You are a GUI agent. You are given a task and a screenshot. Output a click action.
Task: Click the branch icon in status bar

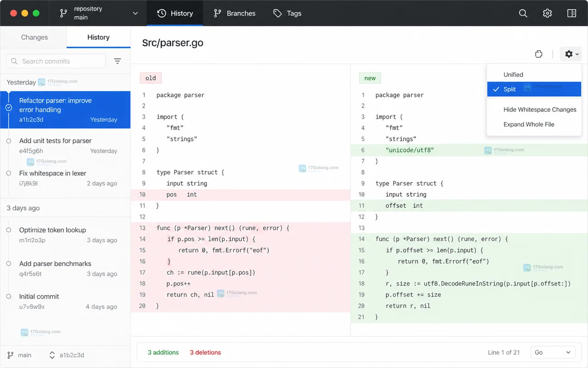click(11, 355)
